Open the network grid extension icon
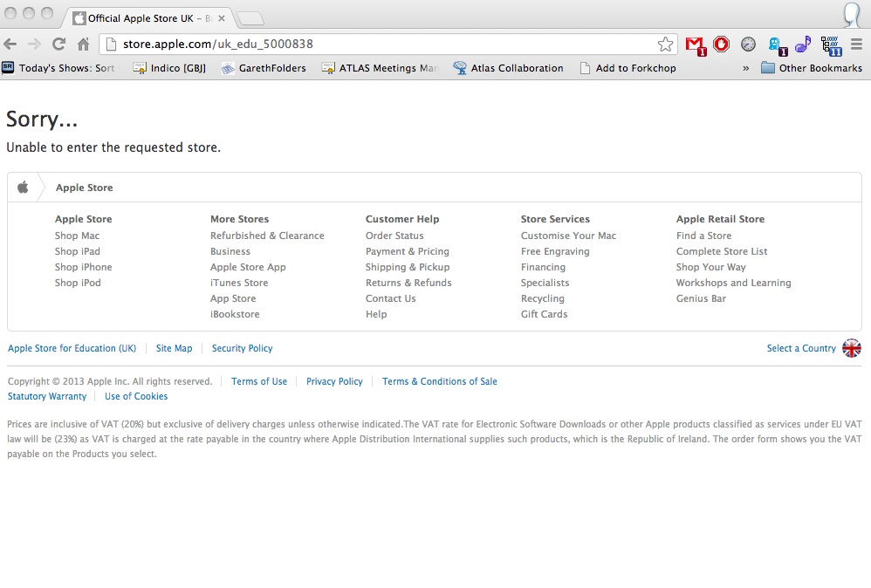871x588 pixels. [x=831, y=45]
